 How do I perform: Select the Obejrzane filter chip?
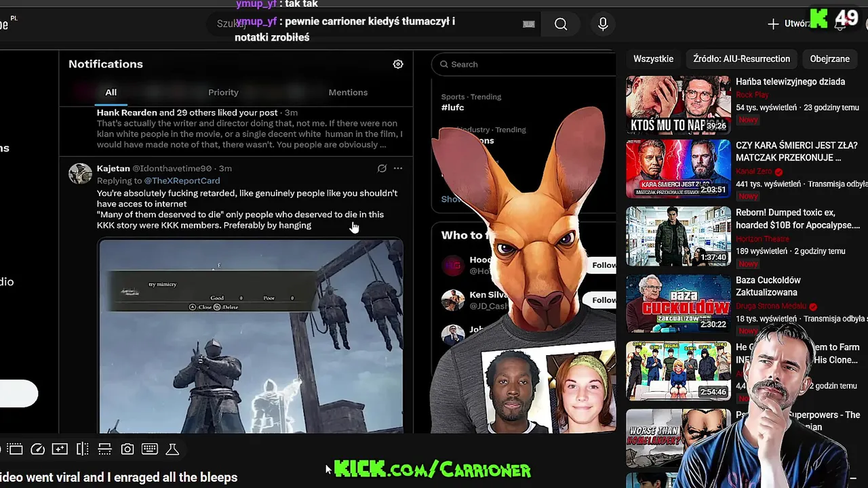[829, 59]
